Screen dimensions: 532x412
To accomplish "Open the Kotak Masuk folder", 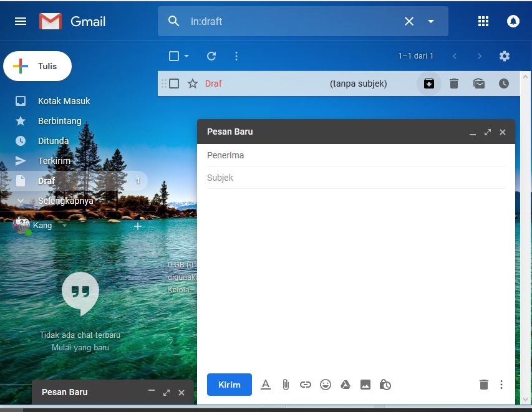I will (x=64, y=101).
